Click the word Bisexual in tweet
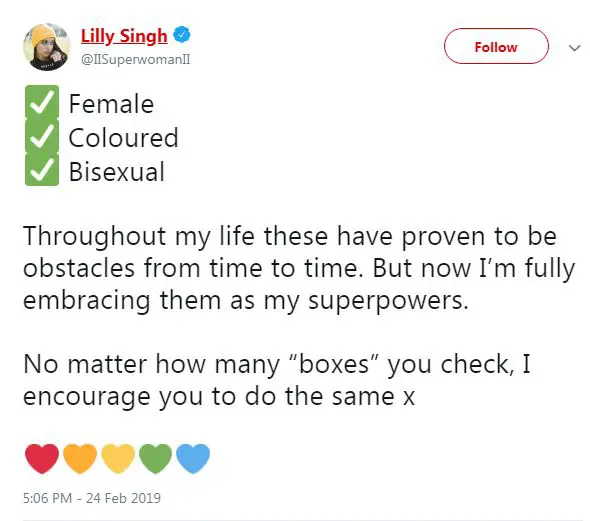590x521 pixels. [117, 172]
